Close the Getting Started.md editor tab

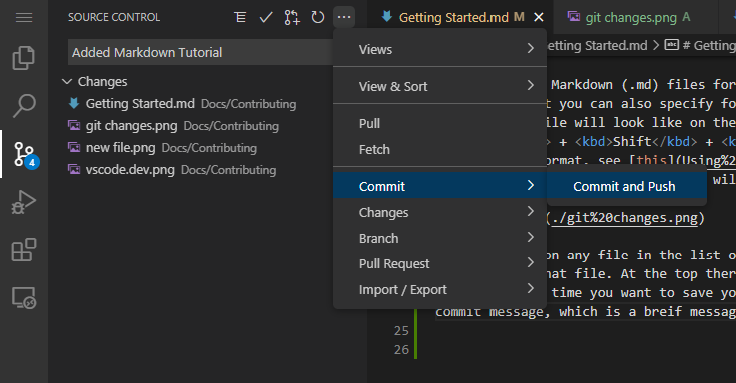click(x=539, y=17)
